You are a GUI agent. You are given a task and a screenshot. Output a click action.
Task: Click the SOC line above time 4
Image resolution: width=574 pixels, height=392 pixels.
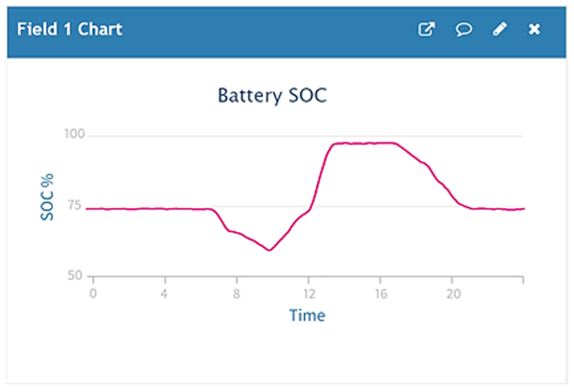(x=165, y=209)
